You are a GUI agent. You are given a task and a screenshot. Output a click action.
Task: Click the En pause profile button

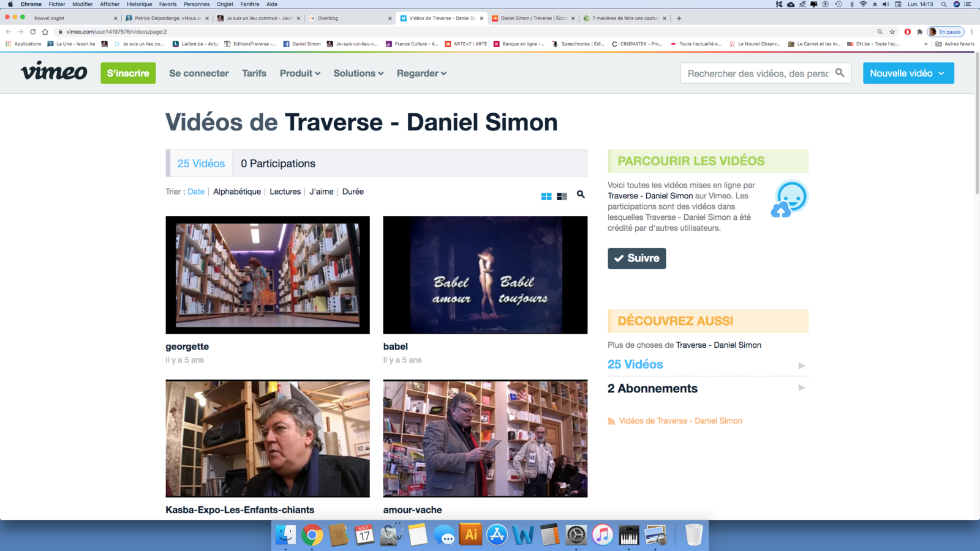946,32
